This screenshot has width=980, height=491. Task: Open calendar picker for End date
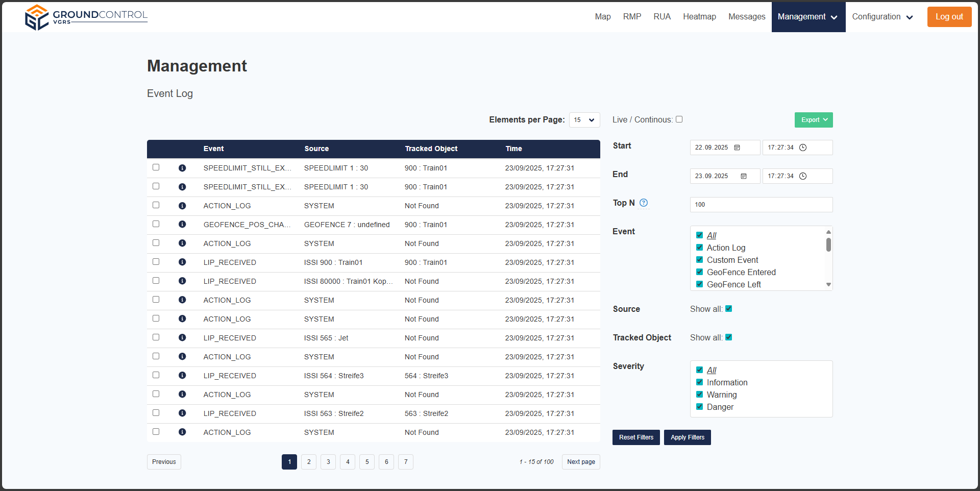(x=744, y=176)
